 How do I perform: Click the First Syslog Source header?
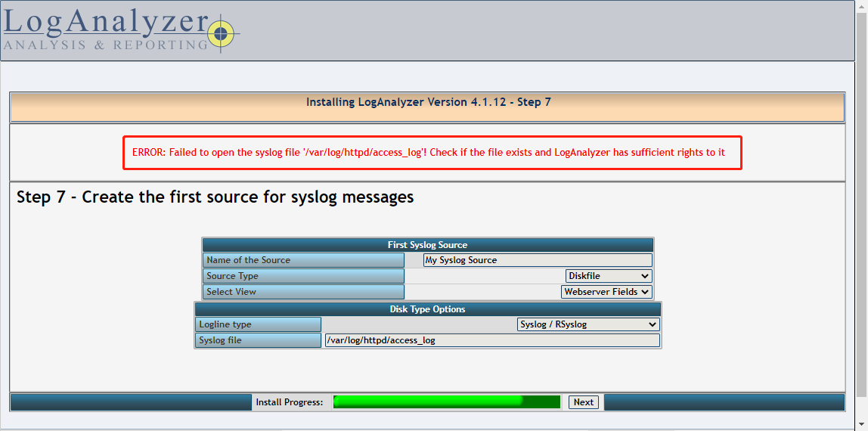[x=427, y=244]
